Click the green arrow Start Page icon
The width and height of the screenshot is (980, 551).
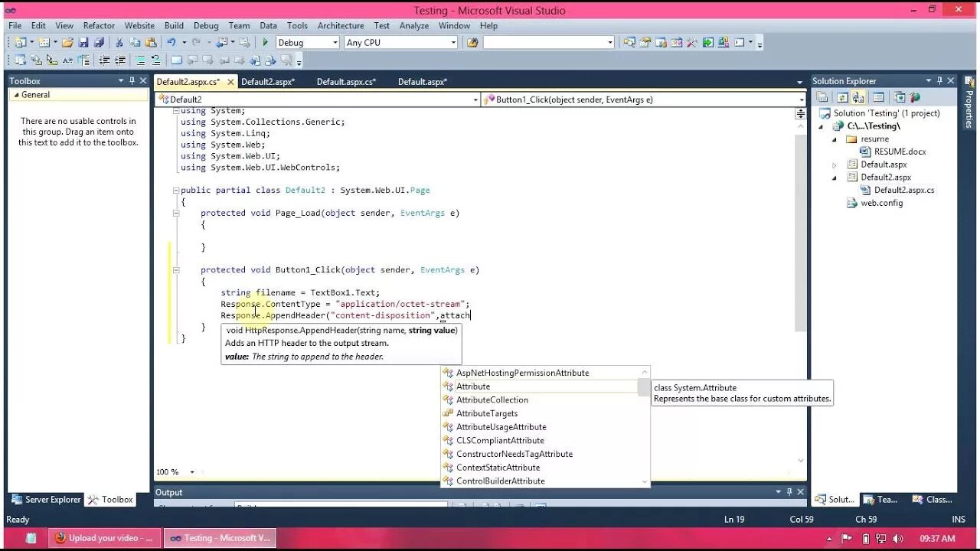coord(708,43)
